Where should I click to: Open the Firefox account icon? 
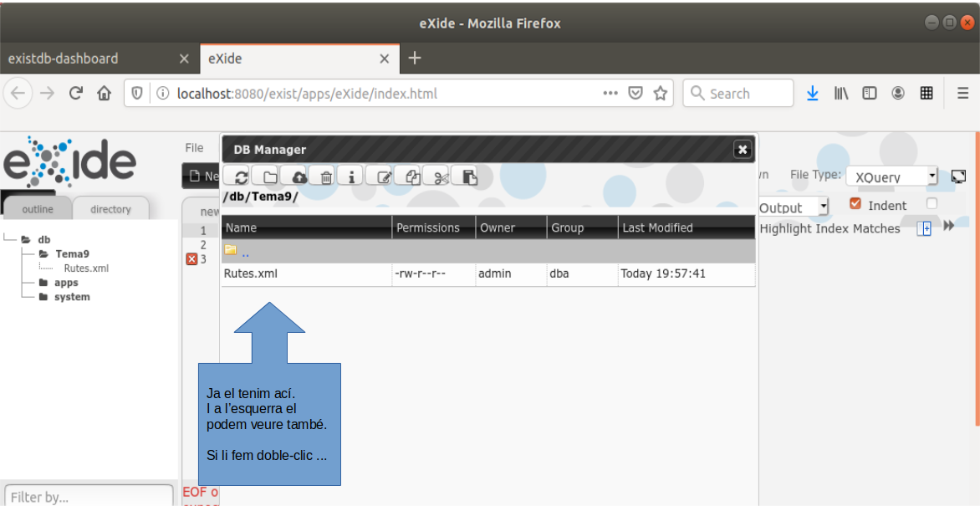click(x=898, y=93)
